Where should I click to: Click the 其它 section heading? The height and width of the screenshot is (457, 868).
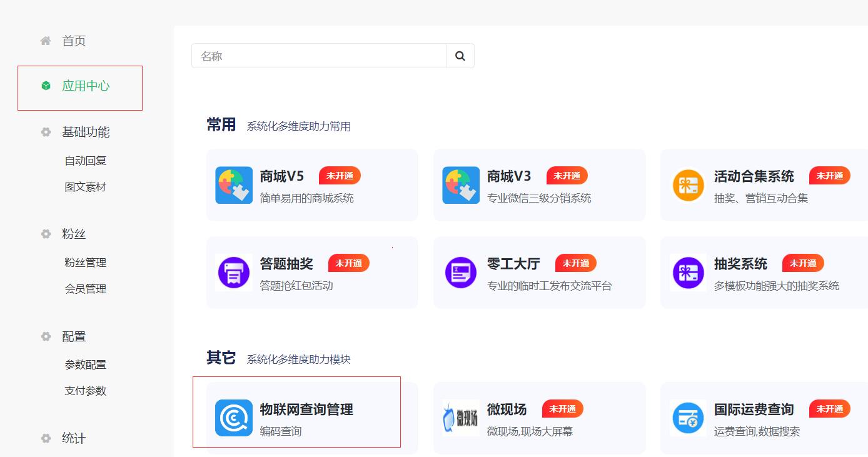click(221, 358)
